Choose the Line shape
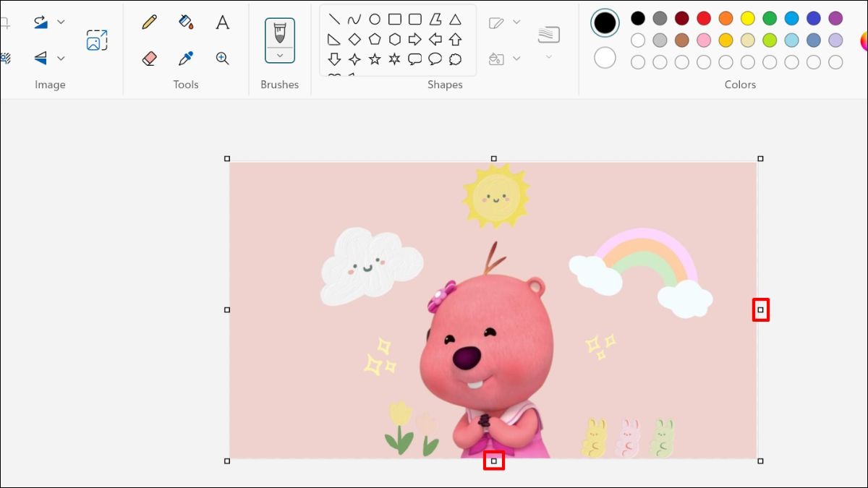 point(334,20)
